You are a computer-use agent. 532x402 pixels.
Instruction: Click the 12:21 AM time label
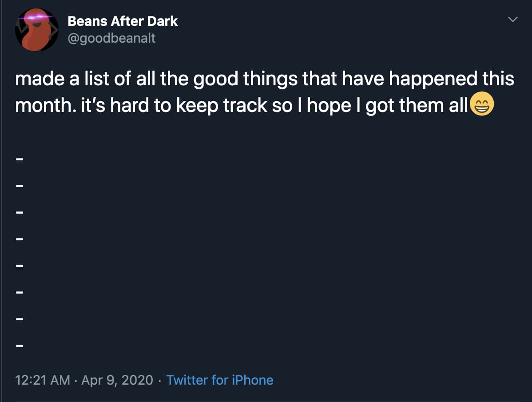[x=42, y=380]
